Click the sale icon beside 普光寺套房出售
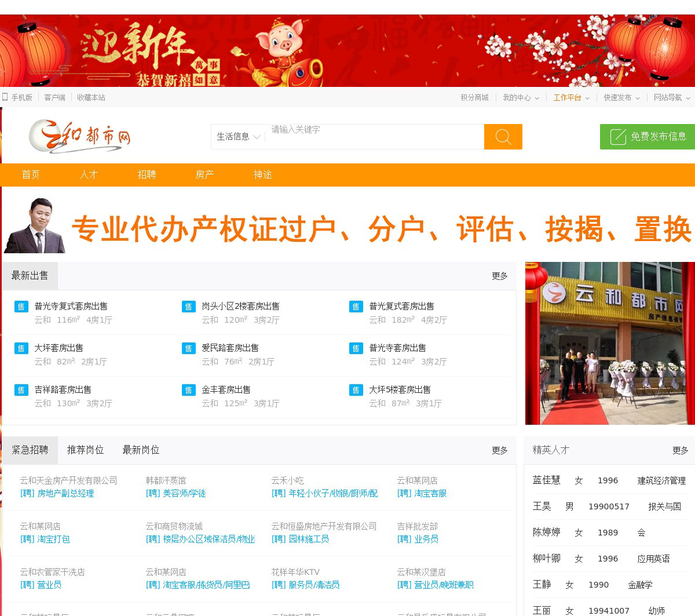 click(x=356, y=348)
